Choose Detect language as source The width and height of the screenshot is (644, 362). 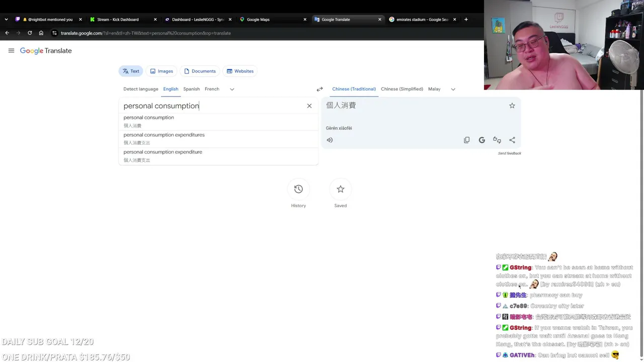[141, 89]
